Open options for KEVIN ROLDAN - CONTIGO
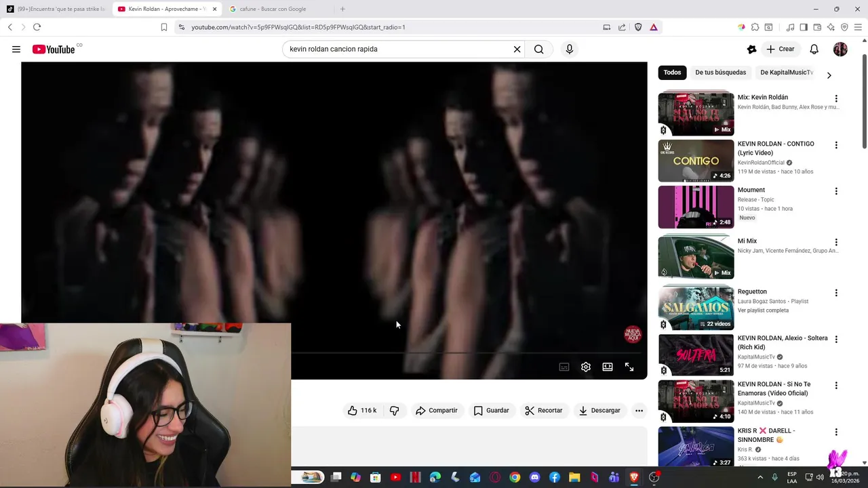868x488 pixels. tap(836, 145)
